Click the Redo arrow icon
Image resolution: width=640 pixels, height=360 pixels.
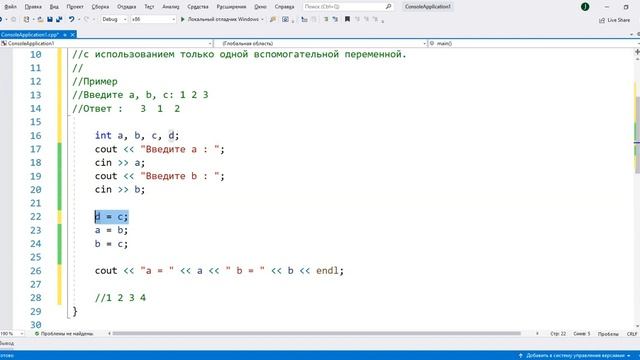pos(86,19)
